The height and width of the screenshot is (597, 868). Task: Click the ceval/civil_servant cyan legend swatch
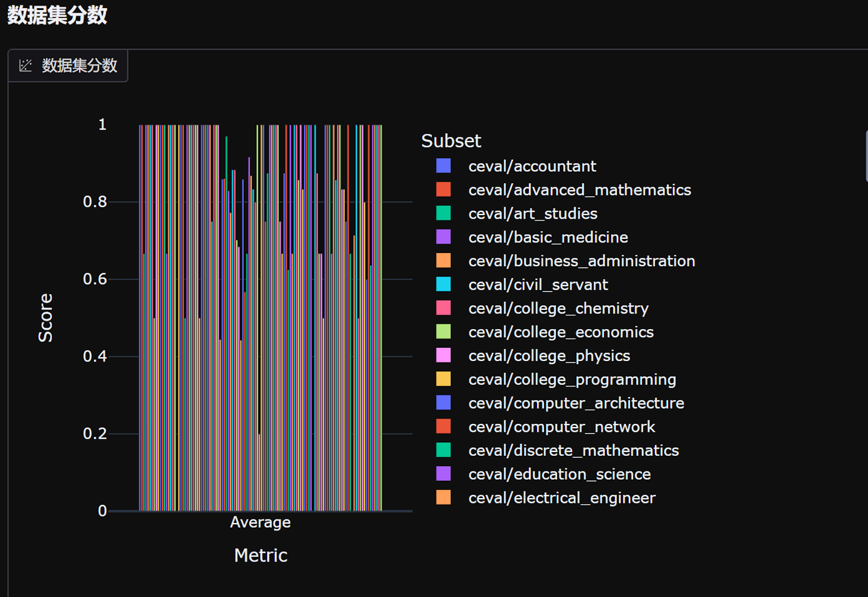tap(443, 285)
